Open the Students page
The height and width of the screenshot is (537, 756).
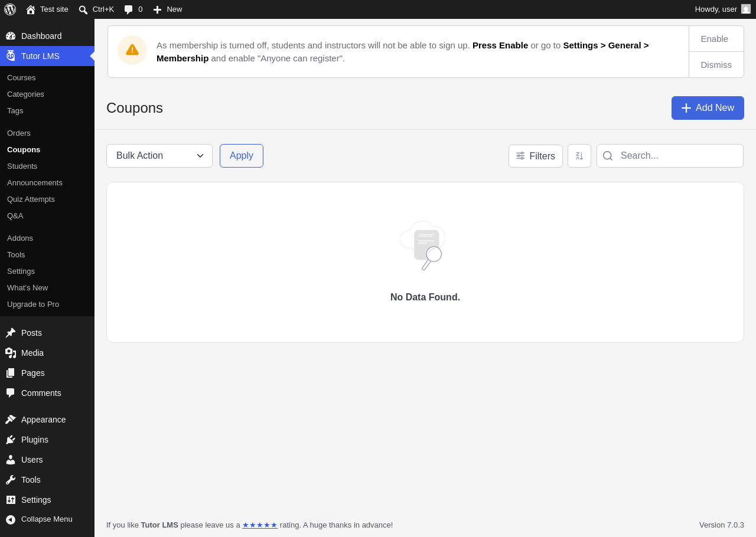[22, 166]
